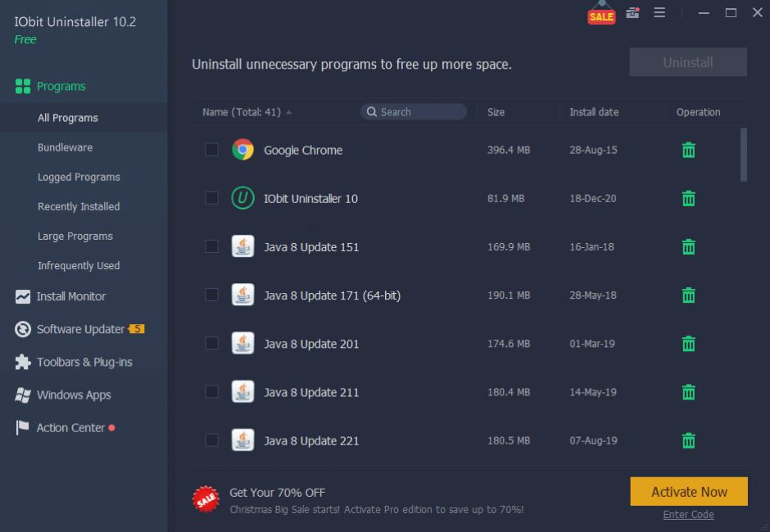The width and height of the screenshot is (770, 532).
Task: Open the toolbox icon in title bar
Action: [x=633, y=13]
